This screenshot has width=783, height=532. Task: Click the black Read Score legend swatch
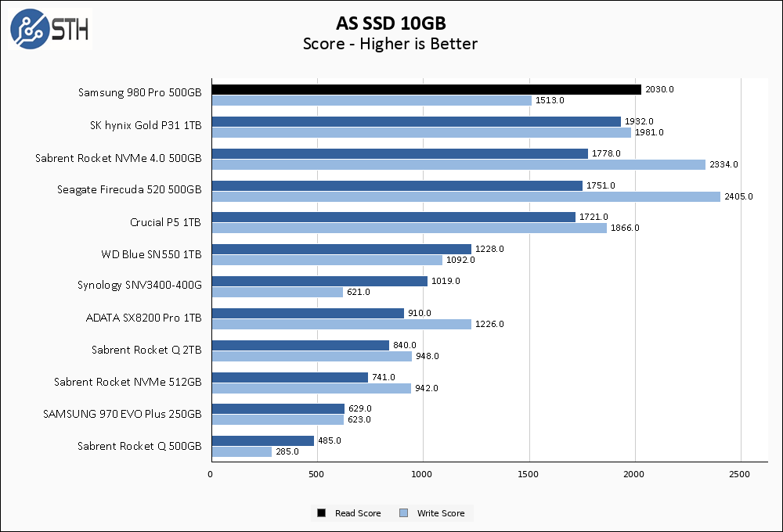coord(322,512)
